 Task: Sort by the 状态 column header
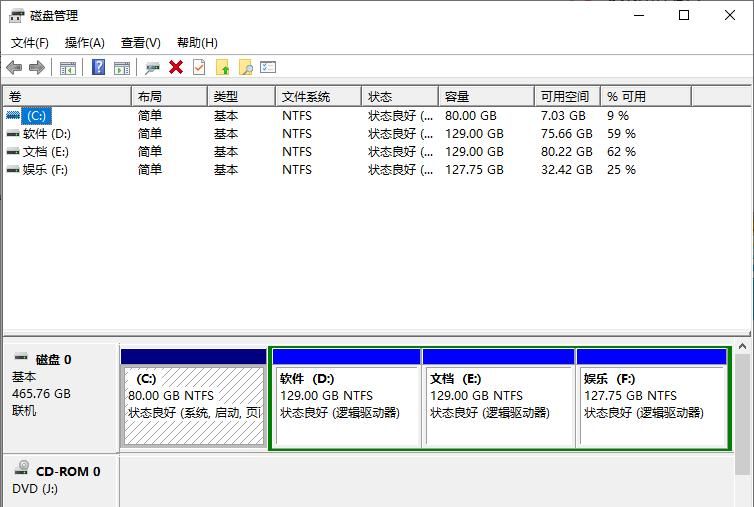pyautogui.click(x=400, y=97)
